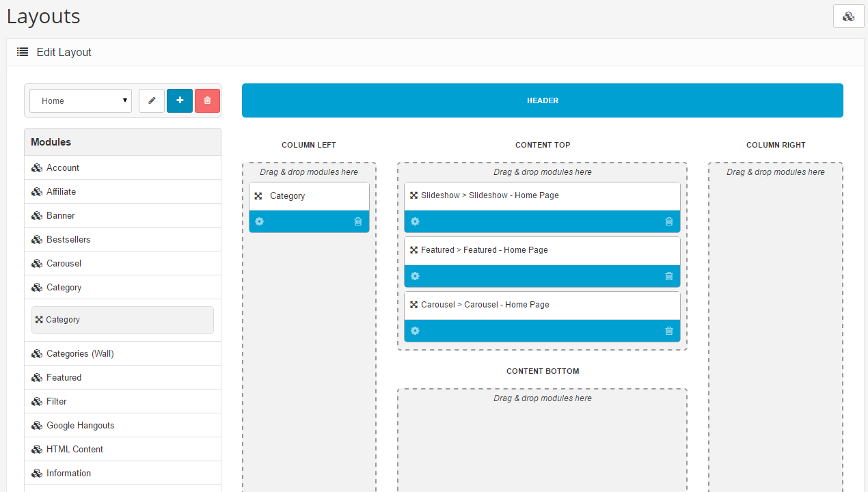The height and width of the screenshot is (492, 868).
Task: Click the move handle on Featured module
Action: point(412,249)
